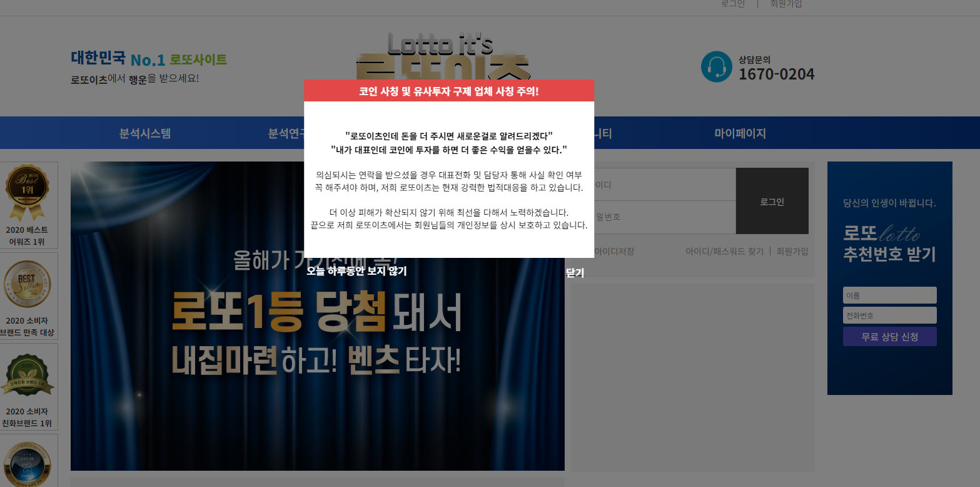Click the 2020 베스트 어워즈 1위 badge

tap(28, 205)
